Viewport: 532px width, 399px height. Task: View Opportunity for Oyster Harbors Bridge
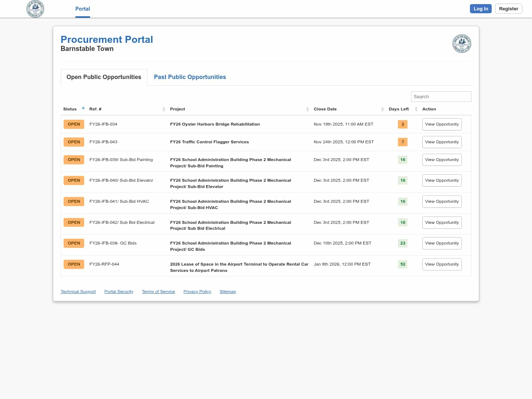coord(442,125)
